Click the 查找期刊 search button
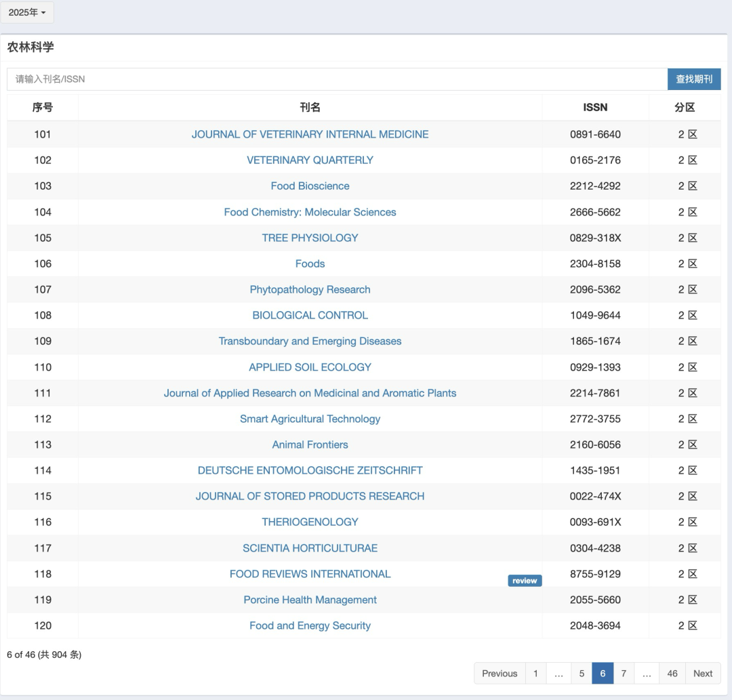The width and height of the screenshot is (732, 700). tap(694, 79)
